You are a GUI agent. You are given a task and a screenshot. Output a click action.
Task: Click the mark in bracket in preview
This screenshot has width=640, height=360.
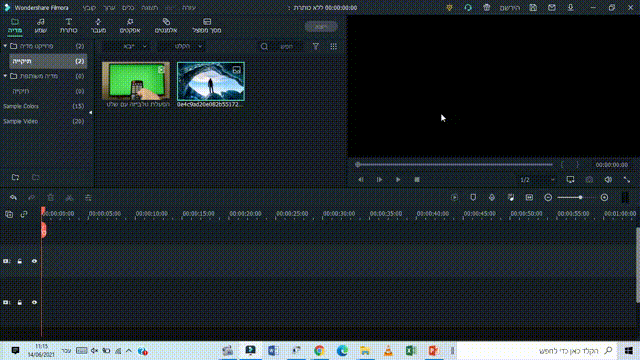click(562, 164)
